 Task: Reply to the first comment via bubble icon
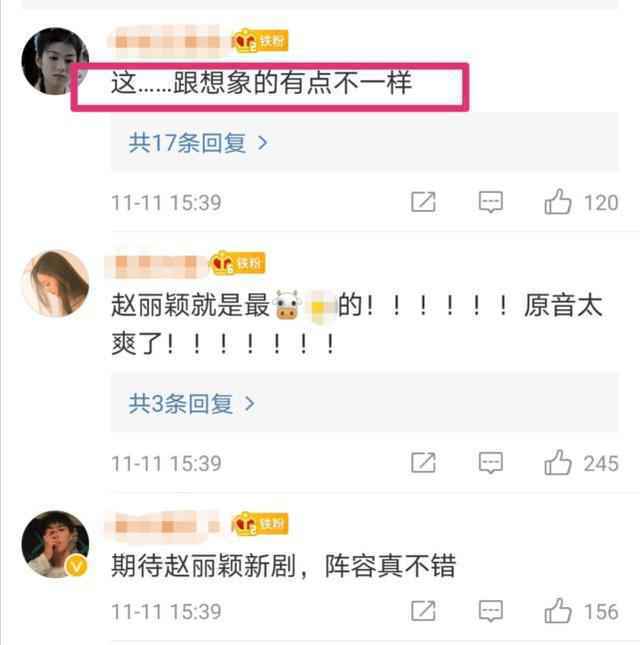491,202
